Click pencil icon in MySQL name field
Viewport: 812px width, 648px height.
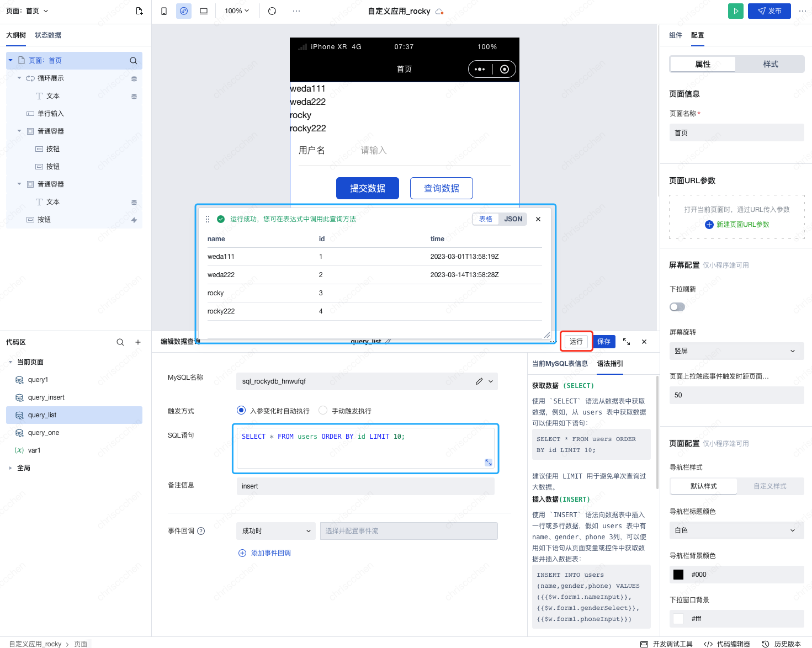coord(479,381)
